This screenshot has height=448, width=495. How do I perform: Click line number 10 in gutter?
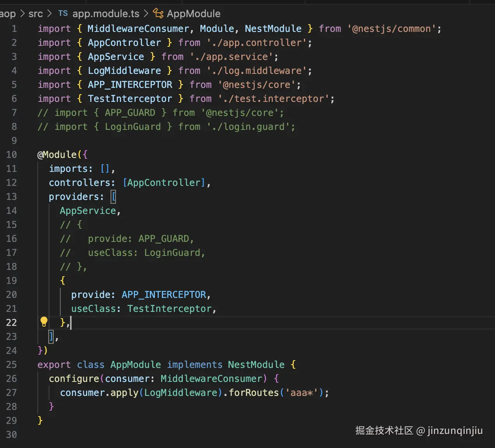pos(11,154)
